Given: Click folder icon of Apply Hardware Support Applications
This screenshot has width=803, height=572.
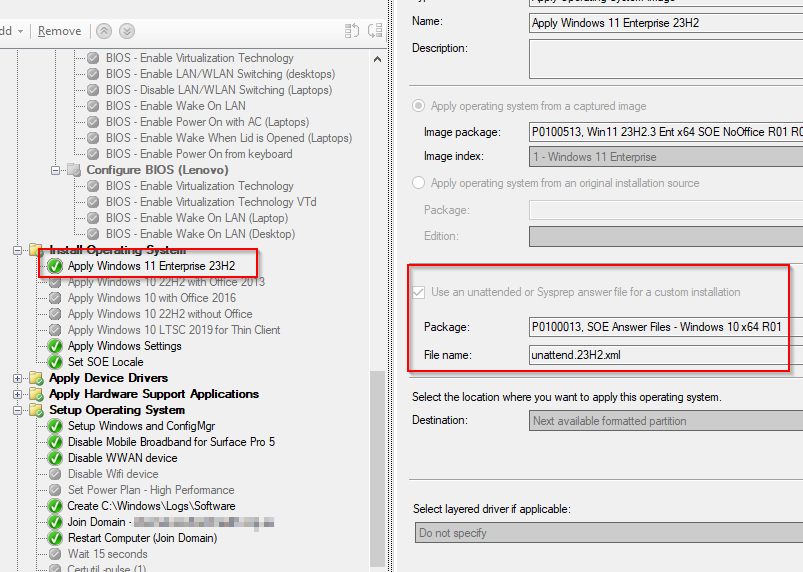Looking at the screenshot, I should tap(36, 394).
